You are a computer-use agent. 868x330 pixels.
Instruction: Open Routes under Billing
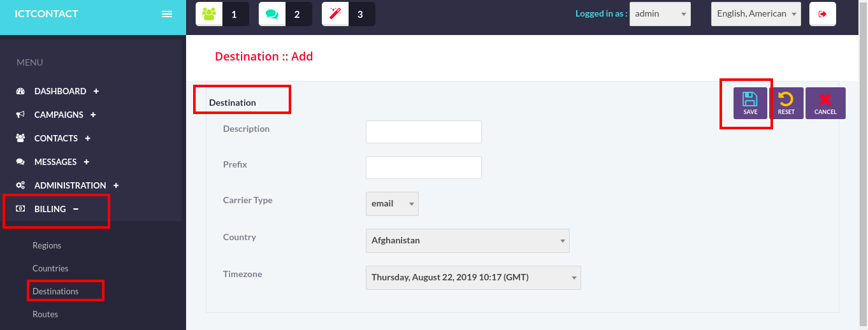pyautogui.click(x=45, y=314)
